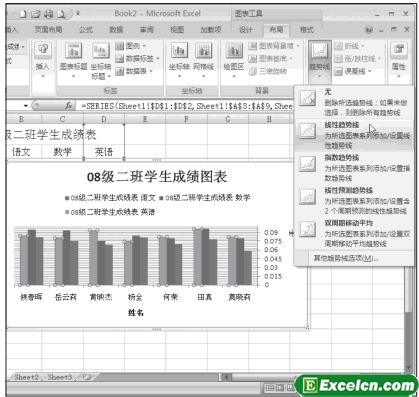The height and width of the screenshot is (397, 419).
Task: Click the axis title 姓名 under chart
Action: click(x=136, y=312)
